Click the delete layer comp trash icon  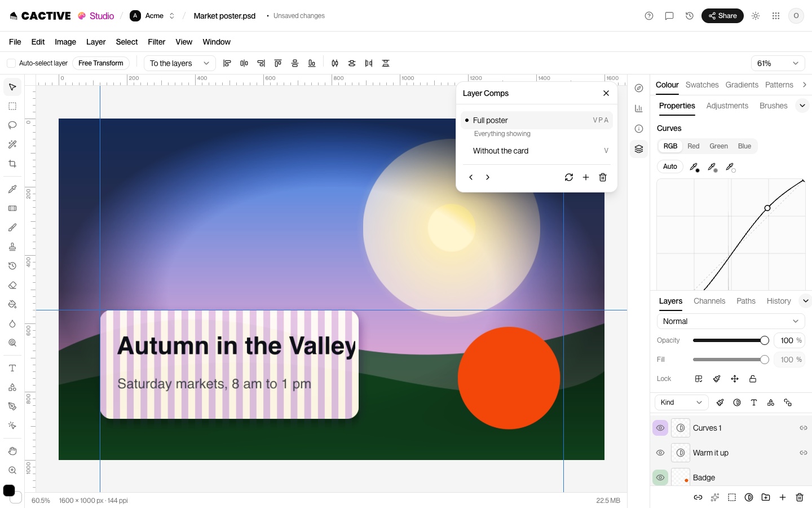coord(603,177)
